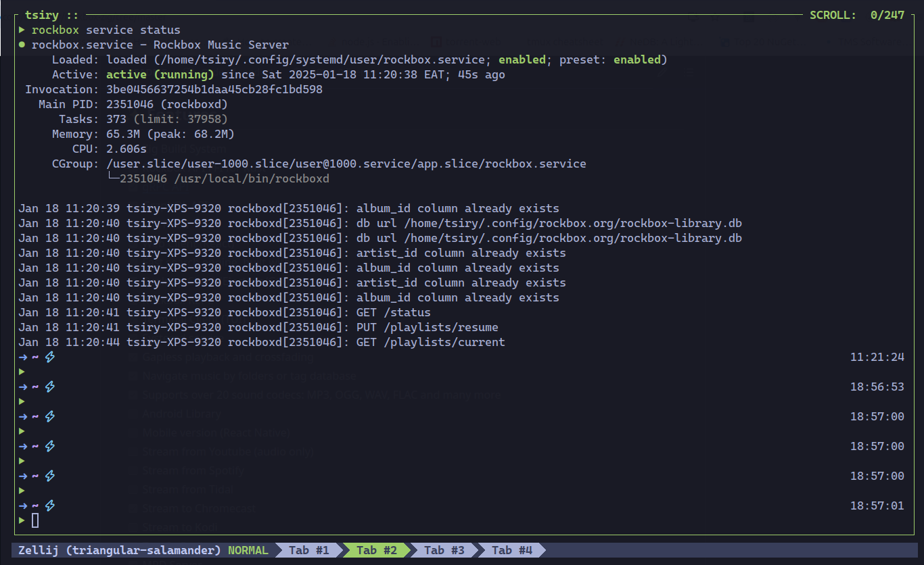
Task: Click the cursor at the bottom shell prompt
Action: click(35, 520)
